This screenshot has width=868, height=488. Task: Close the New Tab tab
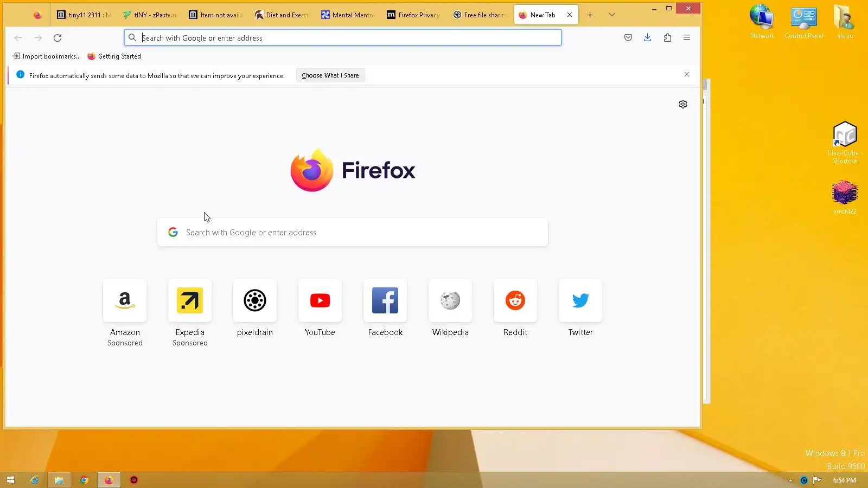point(570,15)
